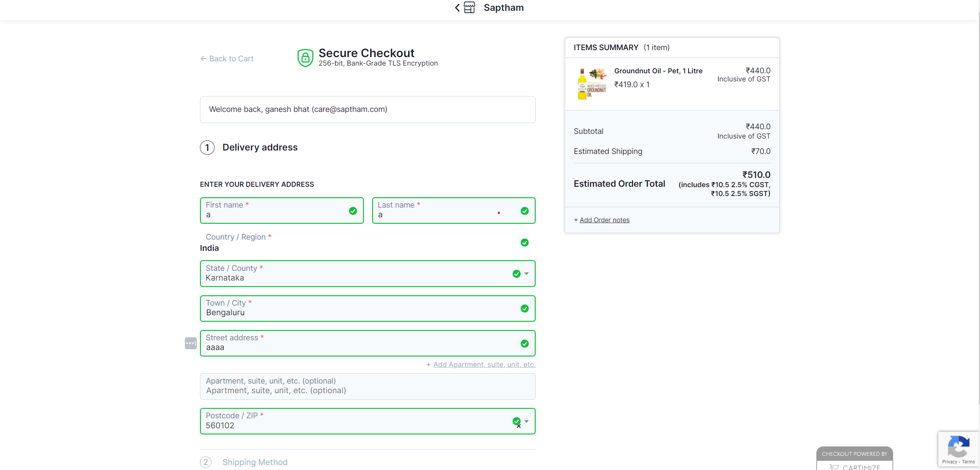Screen dimensions: 980x470
Task: Click the green checkmark in Town / City field
Action: [525, 308]
